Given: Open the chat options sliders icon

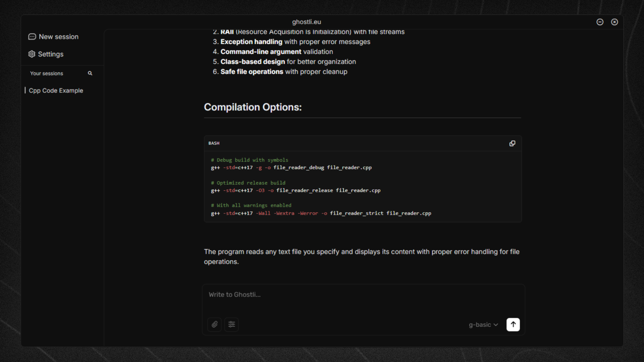Looking at the screenshot, I should (231, 324).
